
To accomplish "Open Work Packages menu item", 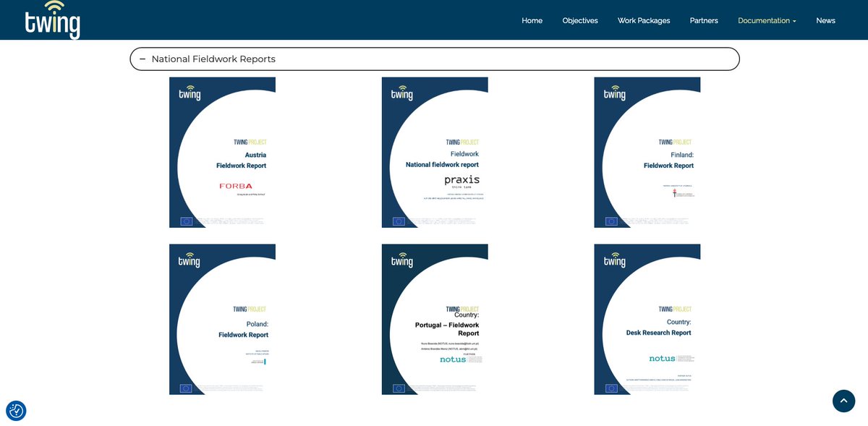I will pos(644,21).
